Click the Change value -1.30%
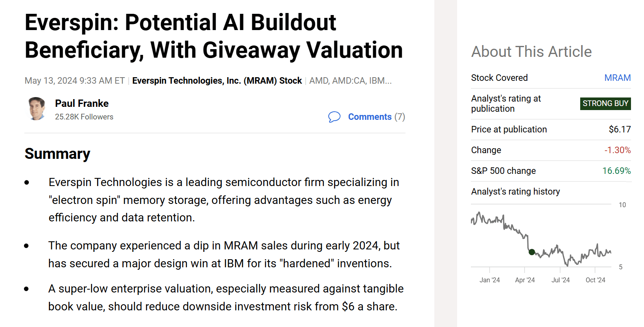The height and width of the screenshot is (327, 644). [x=618, y=150]
